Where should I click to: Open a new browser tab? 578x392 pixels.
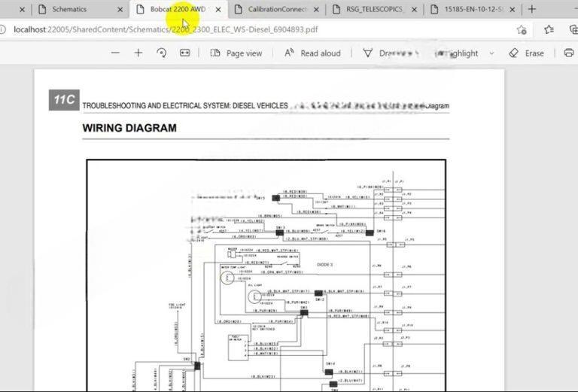click(x=531, y=10)
